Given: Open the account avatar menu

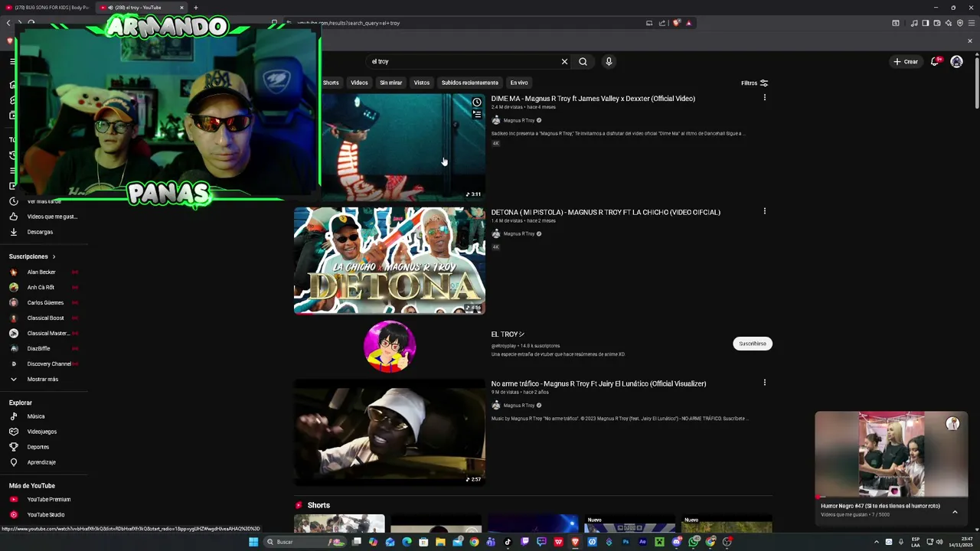Looking at the screenshot, I should tap(956, 61).
